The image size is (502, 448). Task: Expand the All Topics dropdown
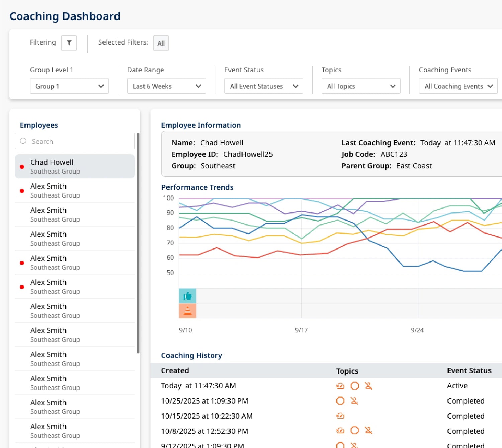coord(361,86)
